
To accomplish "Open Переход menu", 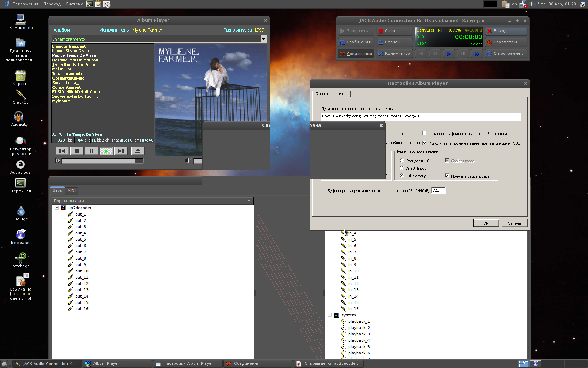I will tap(52, 4).
